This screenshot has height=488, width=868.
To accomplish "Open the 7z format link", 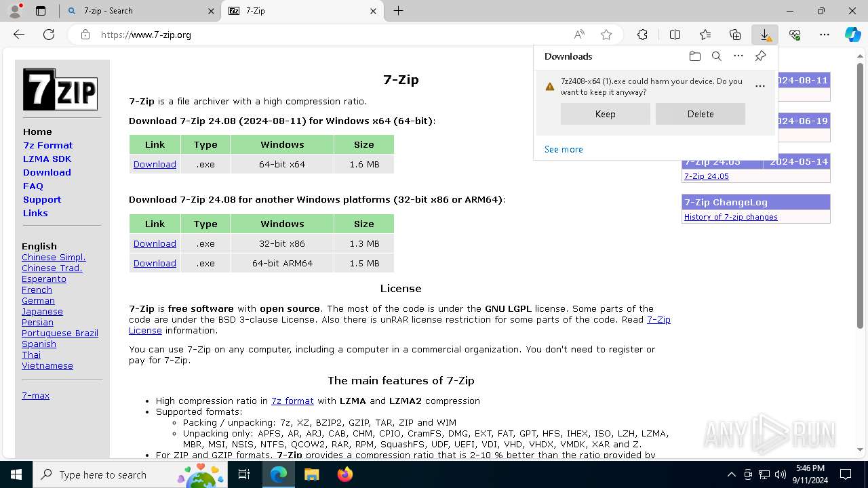I will coord(292,401).
